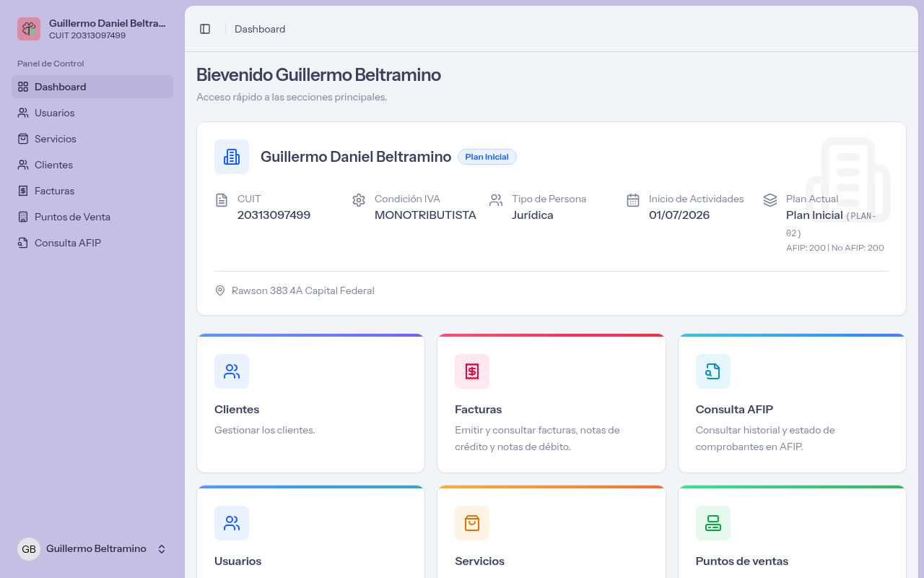Screen dimensions: 924x578
Task: Click the MONOTRIBUTISTA value
Action: click(x=425, y=215)
